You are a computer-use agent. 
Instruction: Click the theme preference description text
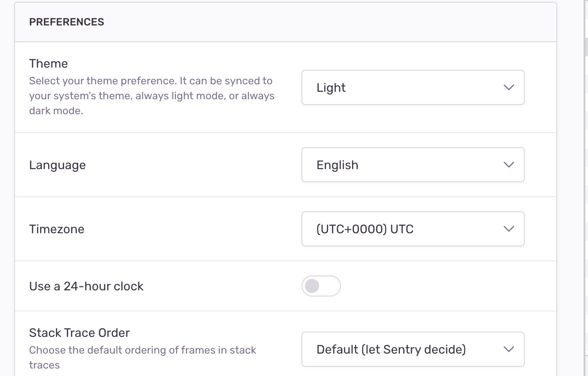(152, 95)
